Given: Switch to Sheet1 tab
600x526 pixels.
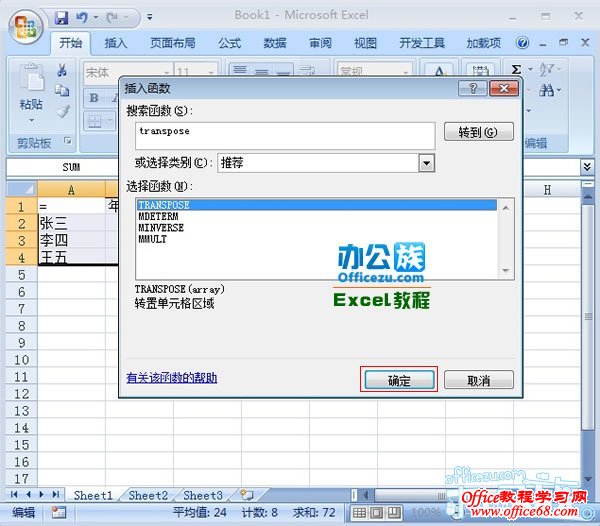Looking at the screenshot, I should coord(93,495).
